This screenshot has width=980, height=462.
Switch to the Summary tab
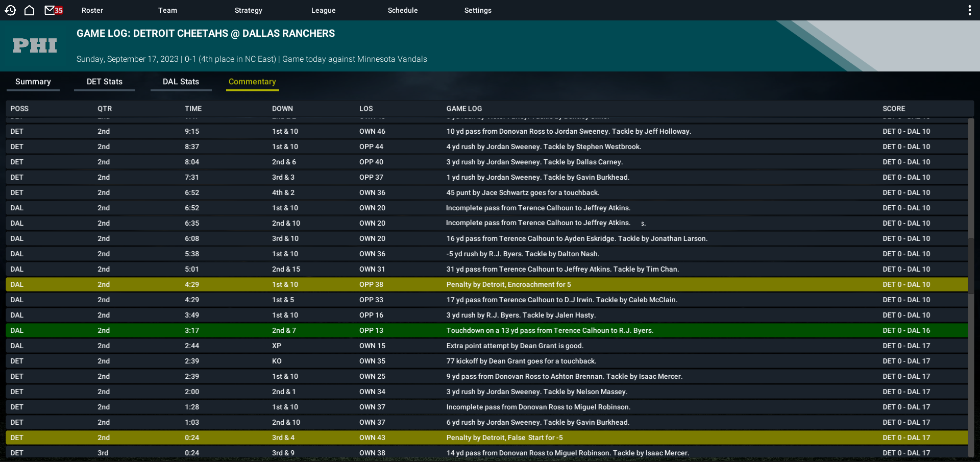[x=33, y=82]
